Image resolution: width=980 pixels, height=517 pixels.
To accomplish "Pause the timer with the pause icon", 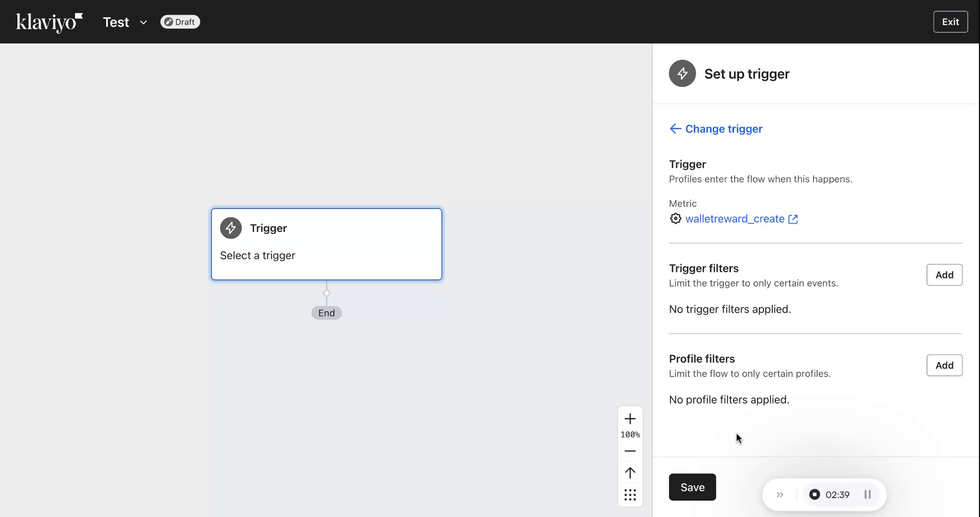I will [868, 495].
